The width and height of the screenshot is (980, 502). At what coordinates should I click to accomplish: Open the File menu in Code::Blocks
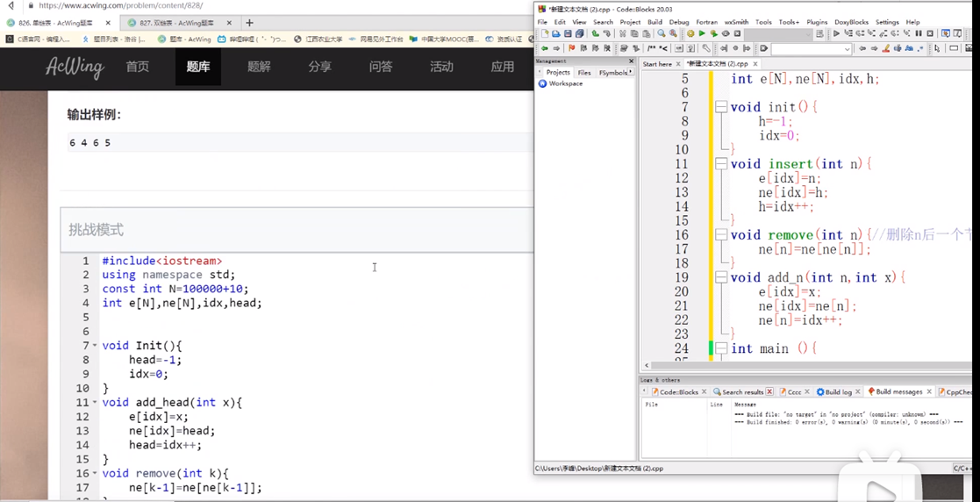[x=542, y=22]
